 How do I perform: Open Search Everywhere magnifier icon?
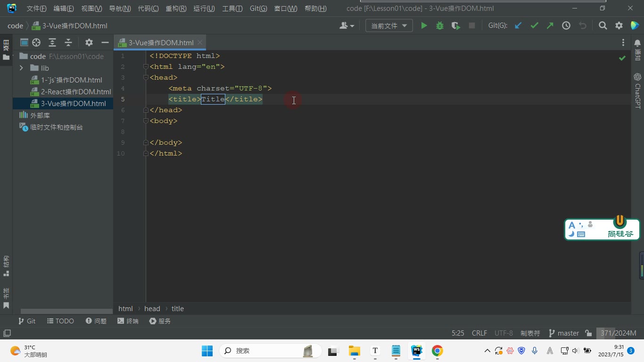603,26
